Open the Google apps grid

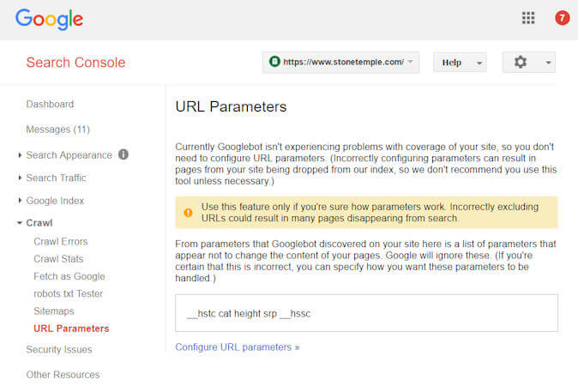[x=528, y=18]
